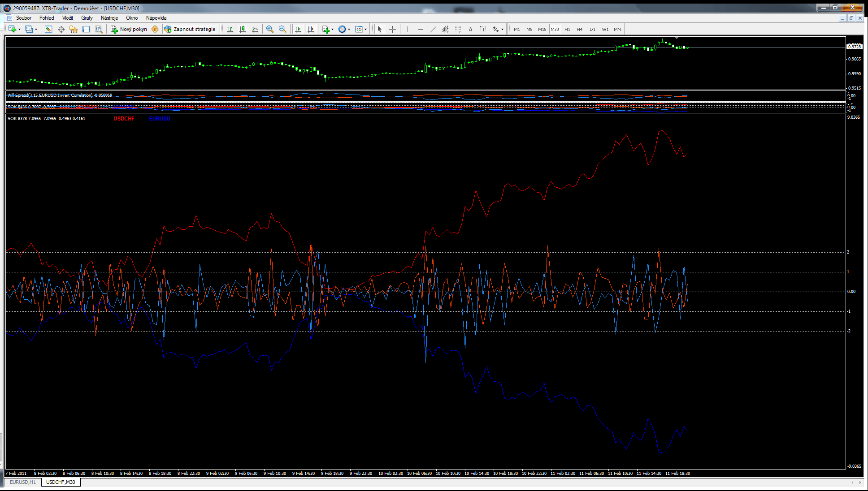Screen dimensions: 868x491
Task: Expand indicators dropdown arrow
Action: tap(332, 30)
